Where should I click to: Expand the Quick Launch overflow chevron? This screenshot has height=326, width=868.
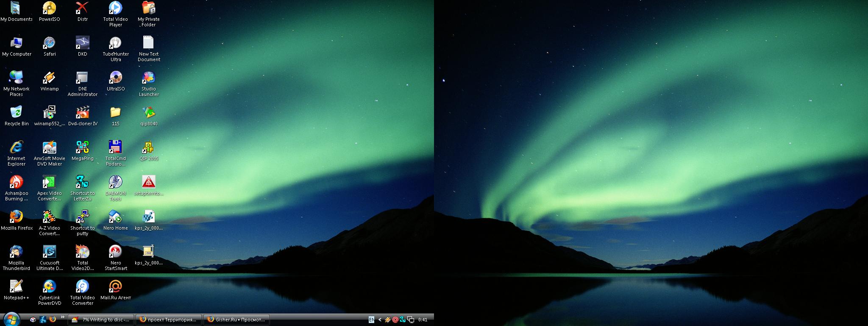pos(63,317)
